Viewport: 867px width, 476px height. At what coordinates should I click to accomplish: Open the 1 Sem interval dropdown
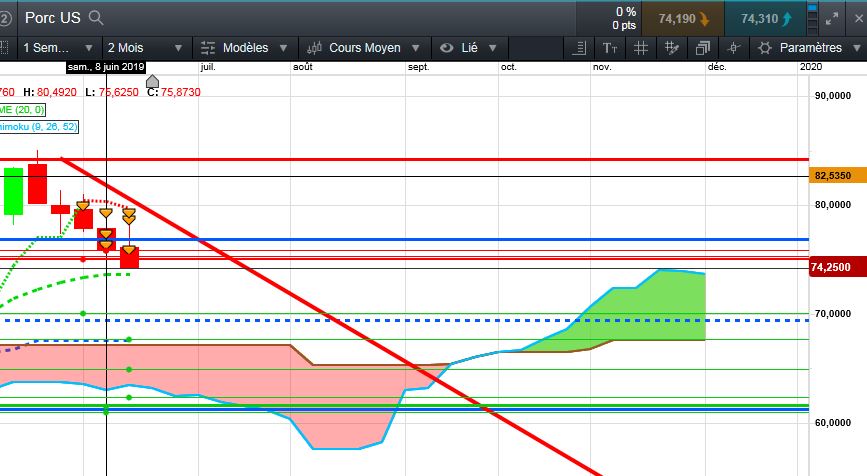click(x=58, y=48)
